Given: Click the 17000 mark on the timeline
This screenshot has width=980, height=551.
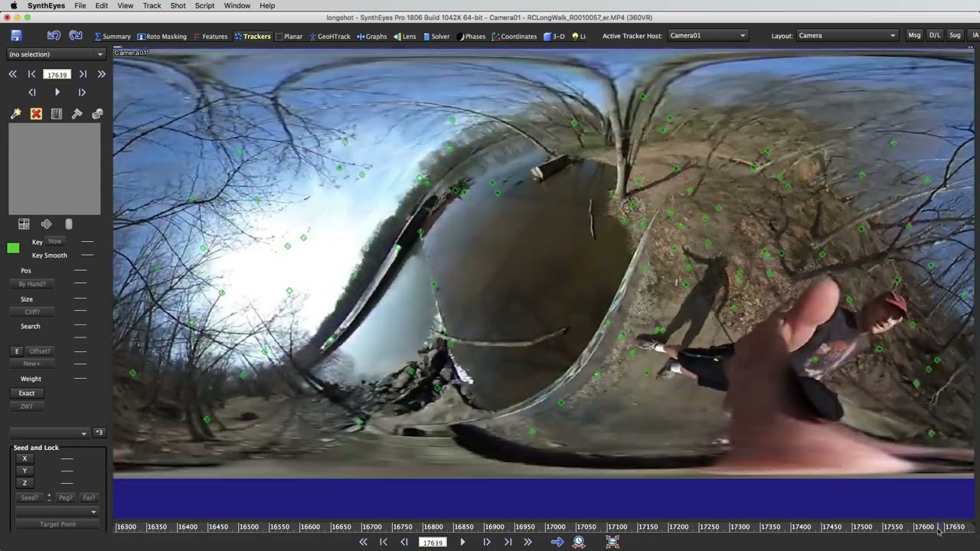Looking at the screenshot, I should pyautogui.click(x=555, y=527).
